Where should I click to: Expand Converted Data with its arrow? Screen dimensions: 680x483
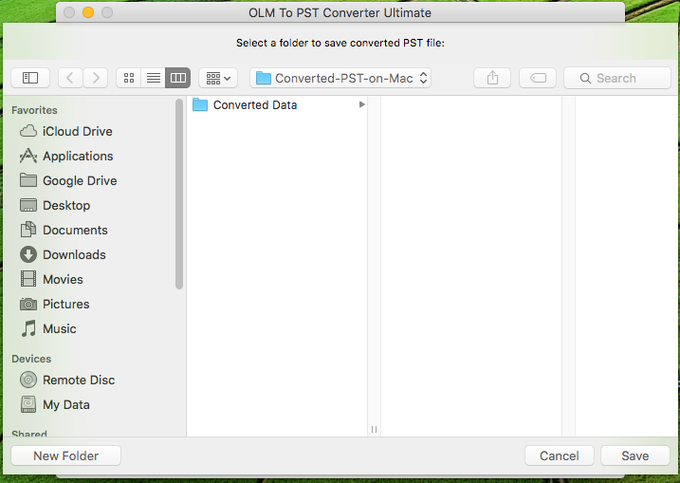[x=361, y=105]
